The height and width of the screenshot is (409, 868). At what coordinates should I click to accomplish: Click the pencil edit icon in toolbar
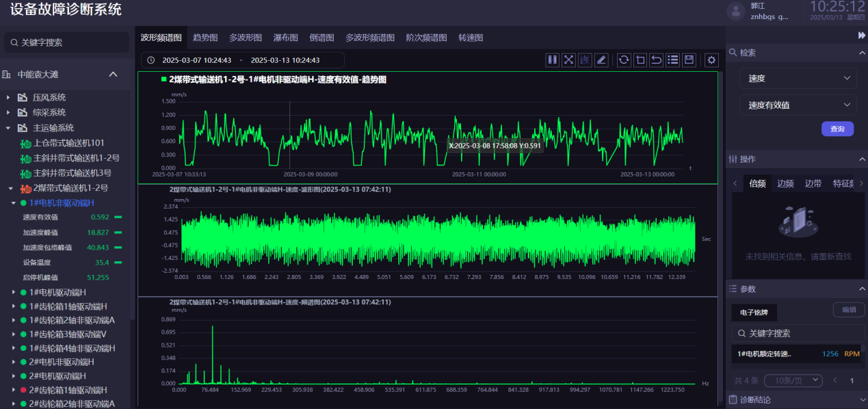click(x=601, y=60)
